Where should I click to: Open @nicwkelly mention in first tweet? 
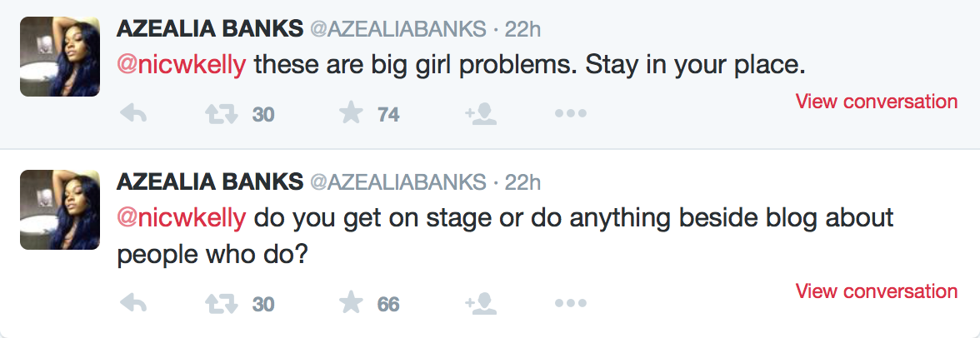pos(181,64)
